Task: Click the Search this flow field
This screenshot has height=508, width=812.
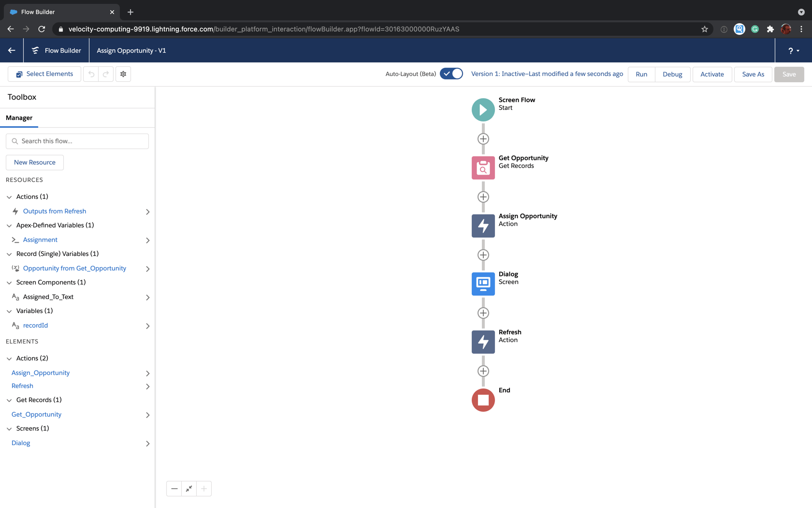Action: [77, 141]
